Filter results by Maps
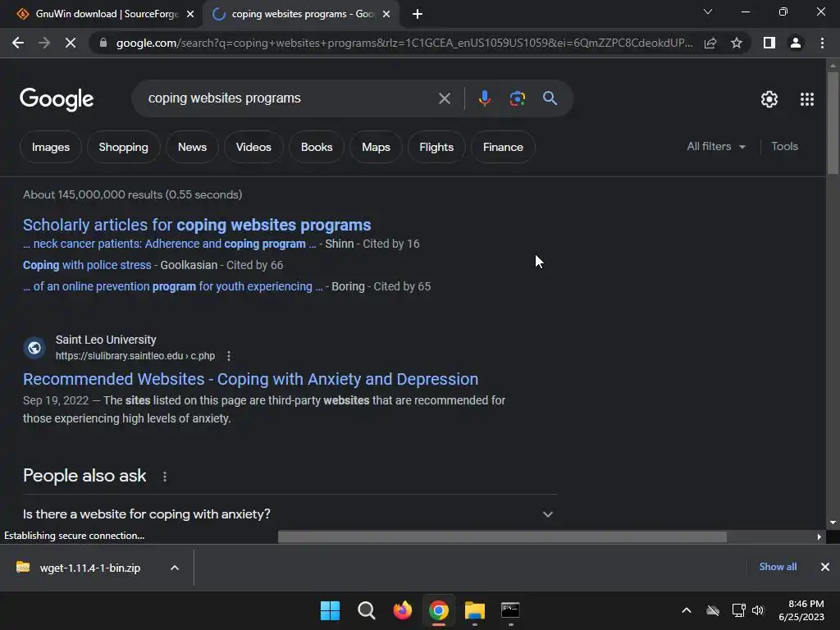The image size is (840, 630). pos(376,147)
